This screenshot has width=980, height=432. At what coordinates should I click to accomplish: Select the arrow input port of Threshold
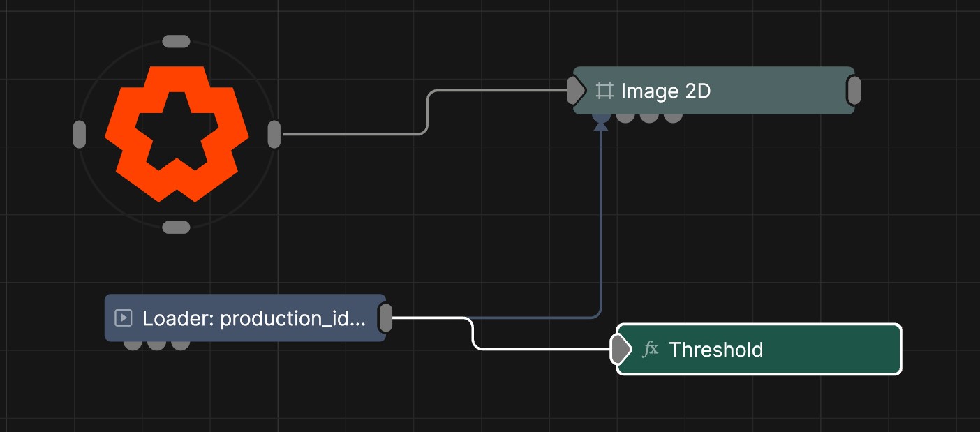[620, 349]
